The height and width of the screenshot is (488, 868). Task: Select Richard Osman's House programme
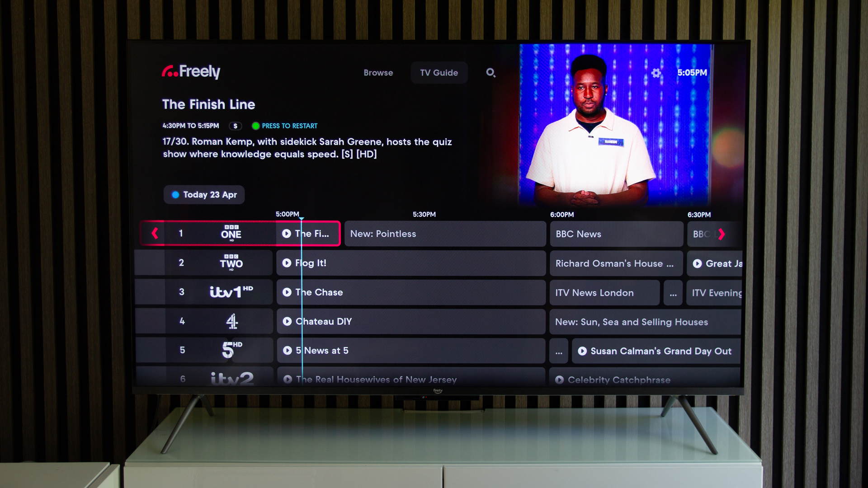[x=617, y=263]
